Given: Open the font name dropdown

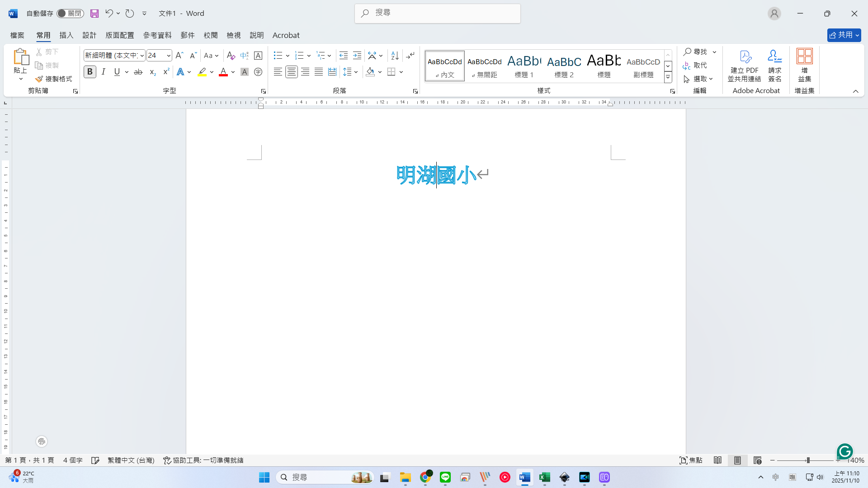Looking at the screenshot, I should click(x=142, y=56).
